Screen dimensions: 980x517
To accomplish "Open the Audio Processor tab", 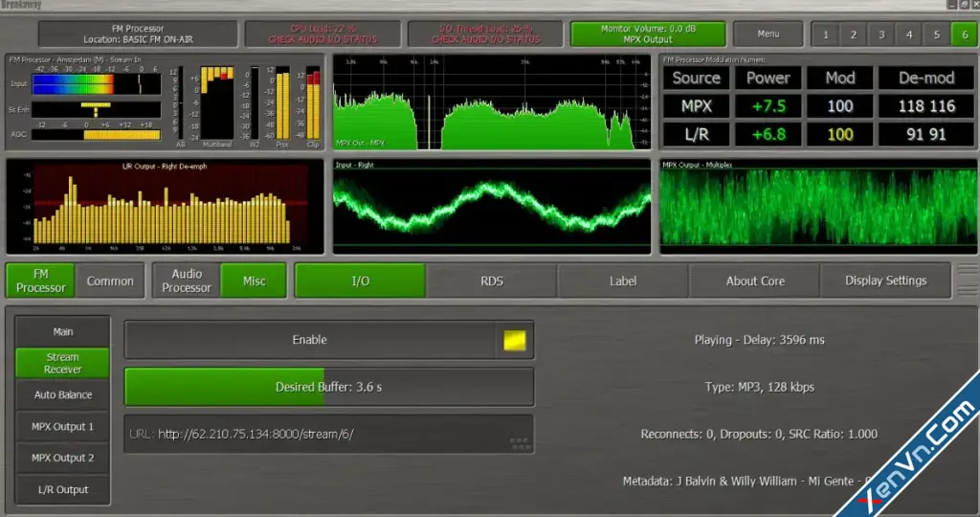I will coord(187,281).
